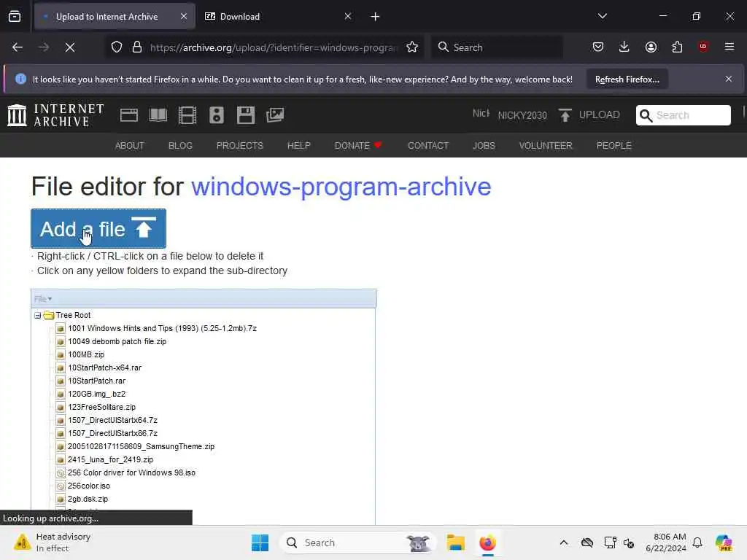
Task: Open the Internet Archive home logo
Action: [55, 115]
